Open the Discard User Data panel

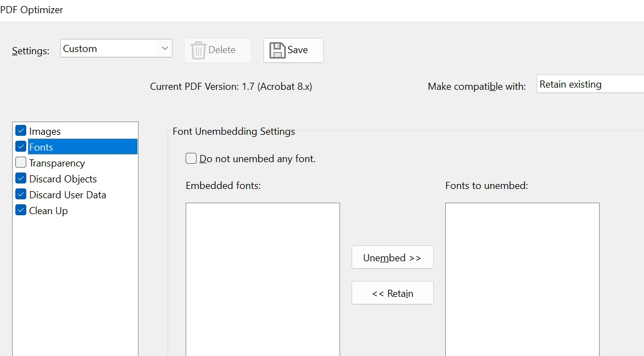68,194
